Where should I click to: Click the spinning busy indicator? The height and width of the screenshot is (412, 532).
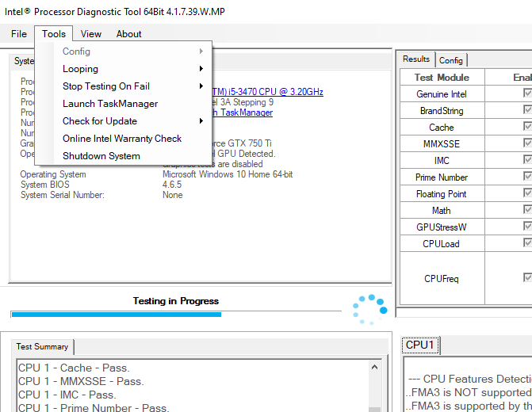(x=370, y=309)
